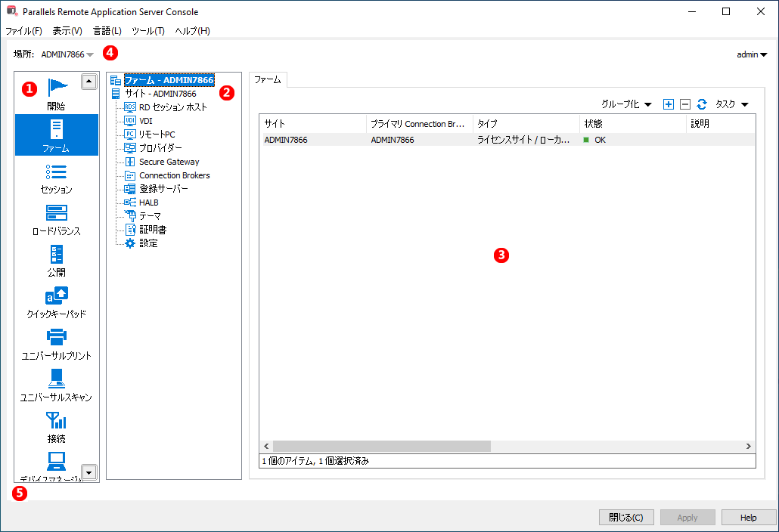The height and width of the screenshot is (532, 779).
Task: Open the タスク dropdown menu
Action: coord(731,104)
